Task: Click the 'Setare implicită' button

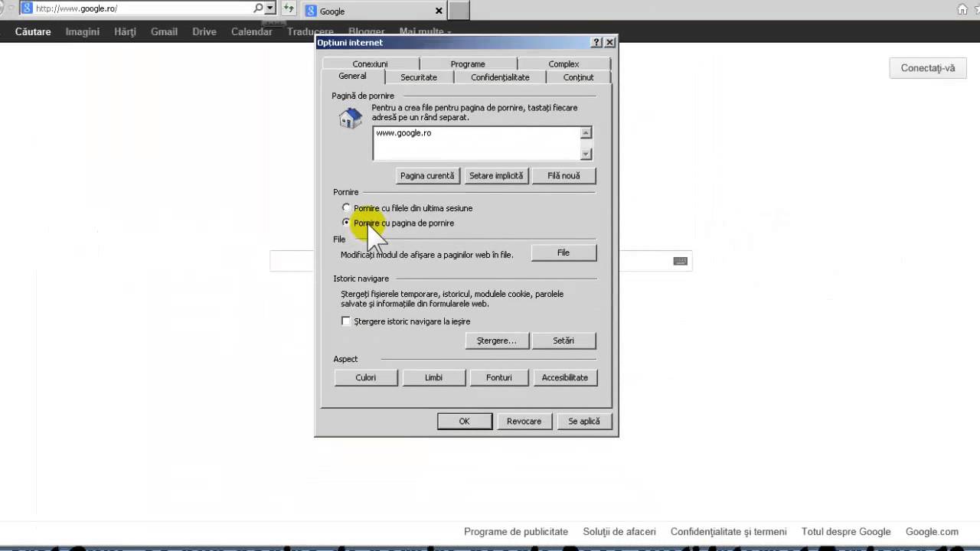Action: pyautogui.click(x=496, y=176)
